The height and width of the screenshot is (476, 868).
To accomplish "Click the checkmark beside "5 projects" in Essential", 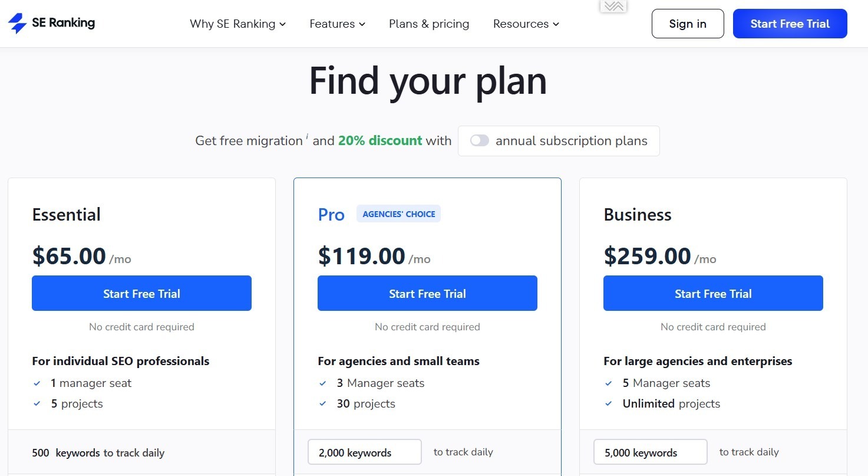I will (x=37, y=403).
